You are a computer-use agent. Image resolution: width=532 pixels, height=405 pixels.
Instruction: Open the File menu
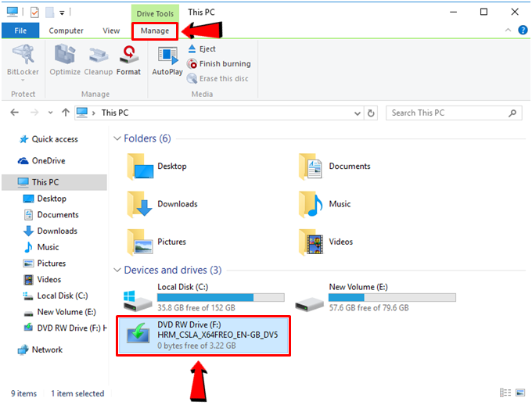tap(20, 30)
